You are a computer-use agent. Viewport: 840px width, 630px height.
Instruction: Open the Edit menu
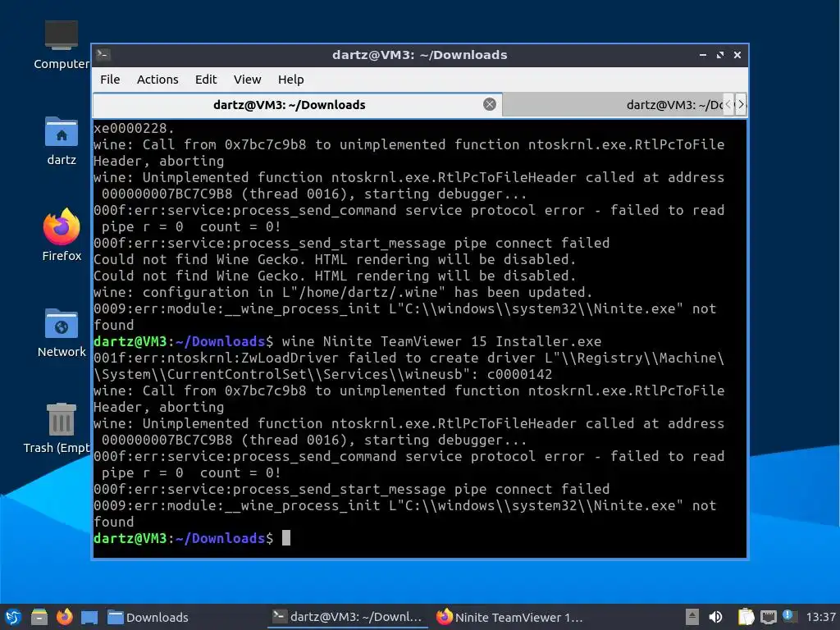coord(206,80)
